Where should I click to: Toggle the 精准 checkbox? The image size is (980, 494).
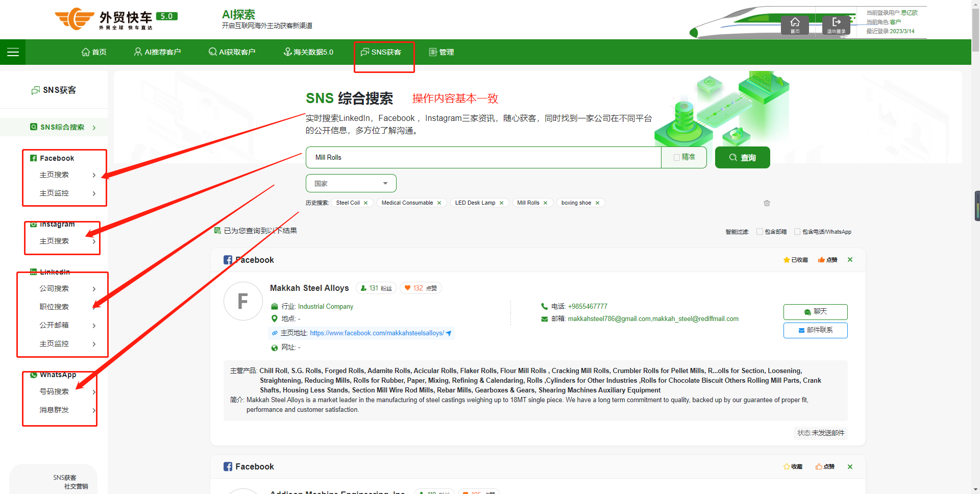[677, 158]
